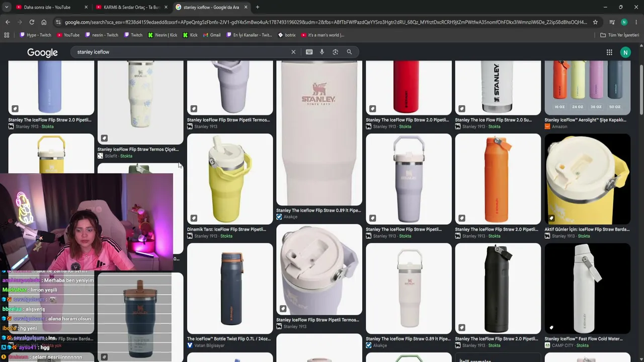Open 'Dinamik Tarz: IceFlow Flip Straw Pipetli...' result
Image resolution: width=644 pixels, height=362 pixels.
[226, 229]
